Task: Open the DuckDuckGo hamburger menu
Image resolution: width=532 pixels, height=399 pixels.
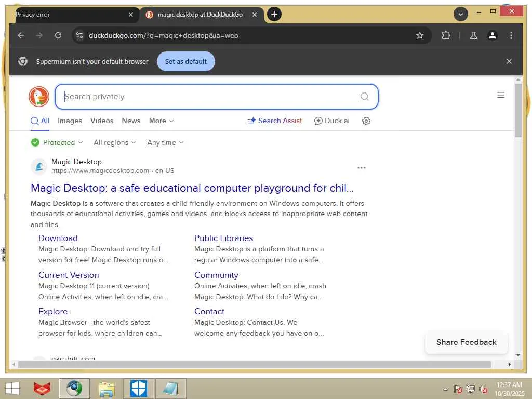Action: click(x=501, y=96)
